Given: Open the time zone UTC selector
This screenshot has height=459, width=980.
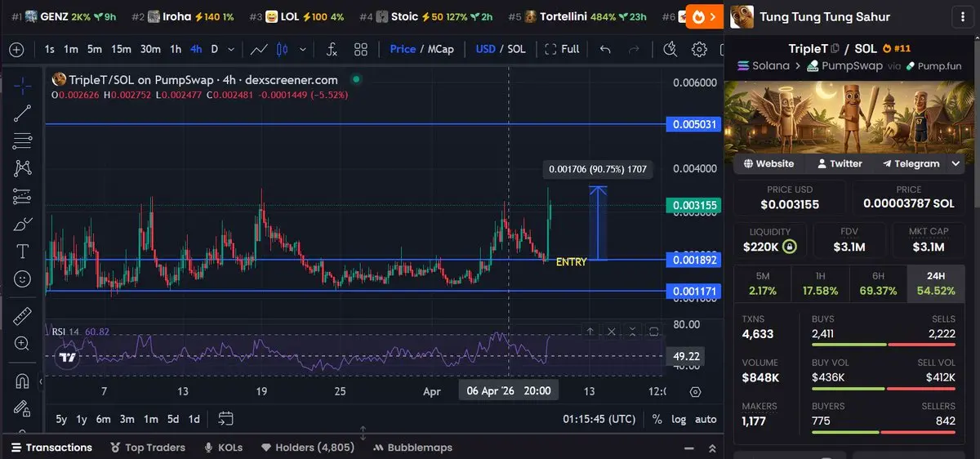Looking at the screenshot, I should pyautogui.click(x=599, y=419).
